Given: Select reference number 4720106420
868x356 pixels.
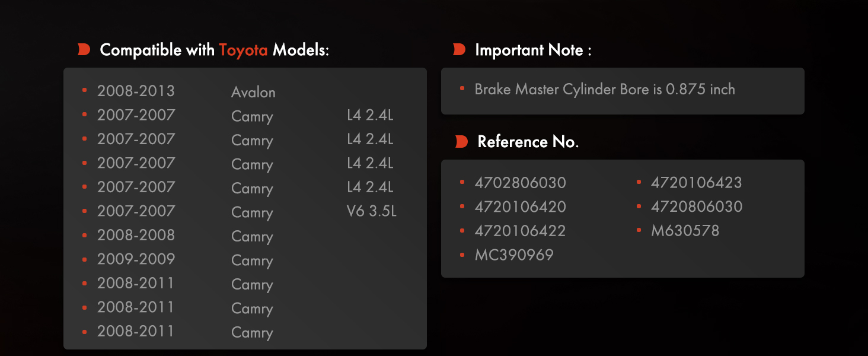Looking at the screenshot, I should tap(520, 206).
